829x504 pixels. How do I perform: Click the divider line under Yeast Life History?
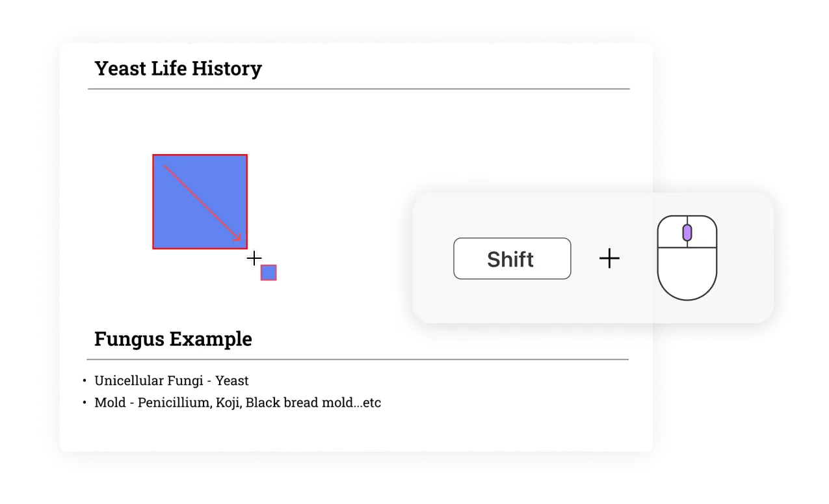(x=359, y=88)
